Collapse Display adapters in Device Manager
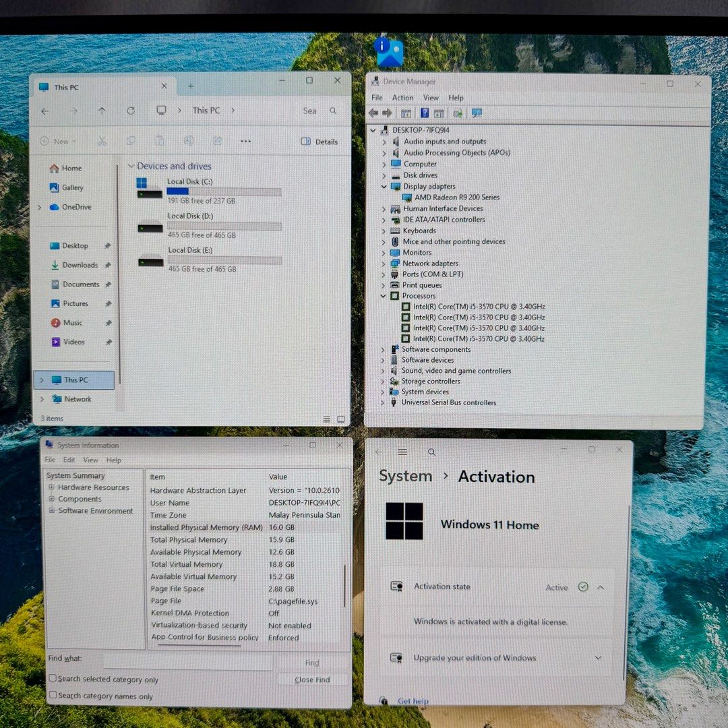The image size is (728, 728). [x=384, y=187]
